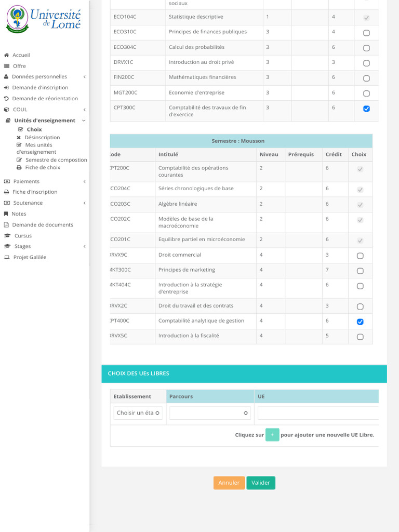Check Droit du travail et des contrats checkbox

click(361, 307)
